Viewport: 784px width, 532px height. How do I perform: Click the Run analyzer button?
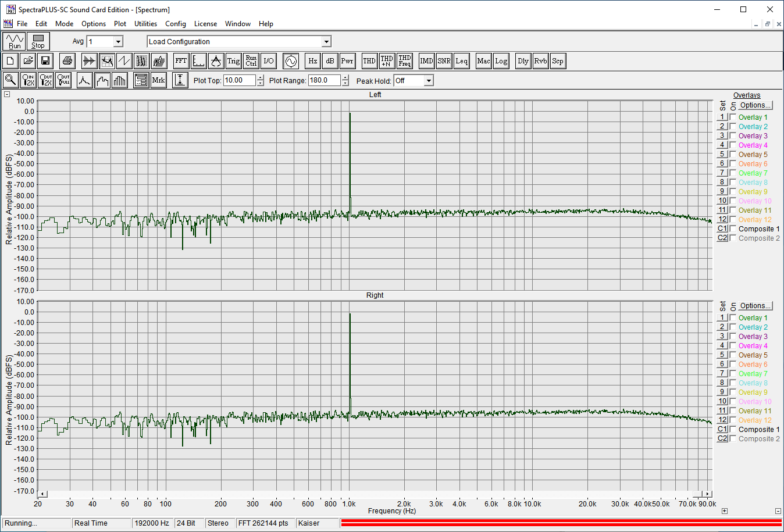[x=15, y=41]
